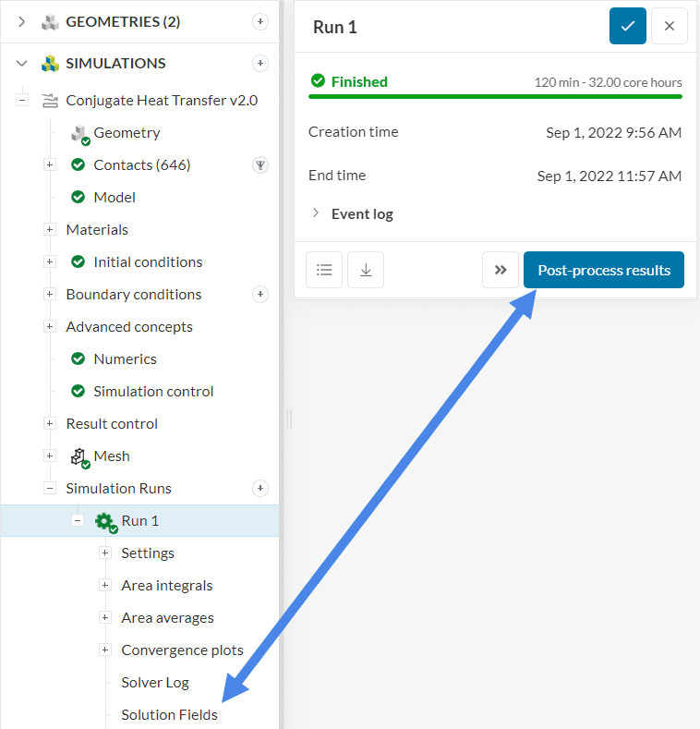Open the Solver Log item
700x729 pixels.
(154, 682)
